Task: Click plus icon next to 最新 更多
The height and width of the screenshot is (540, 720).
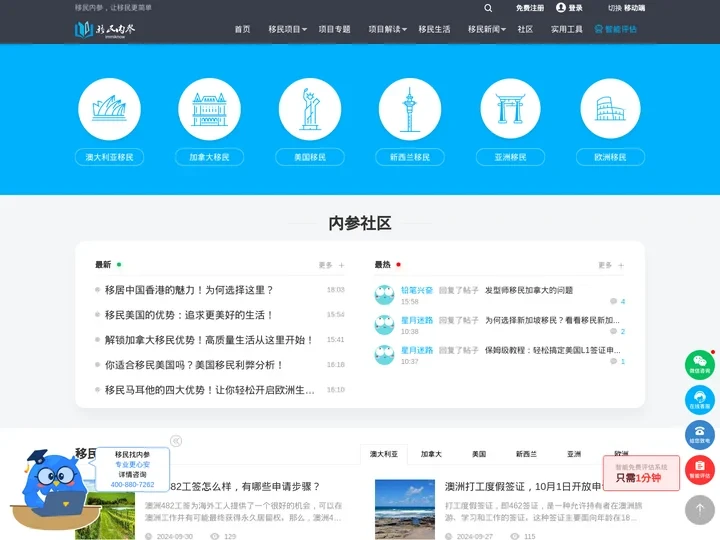Action: 341,265
